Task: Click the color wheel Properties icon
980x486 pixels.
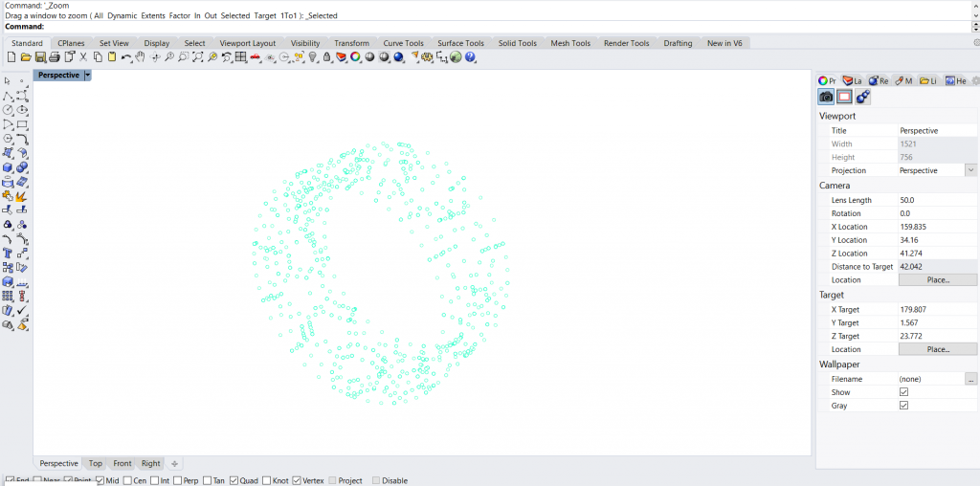Action: [355, 56]
